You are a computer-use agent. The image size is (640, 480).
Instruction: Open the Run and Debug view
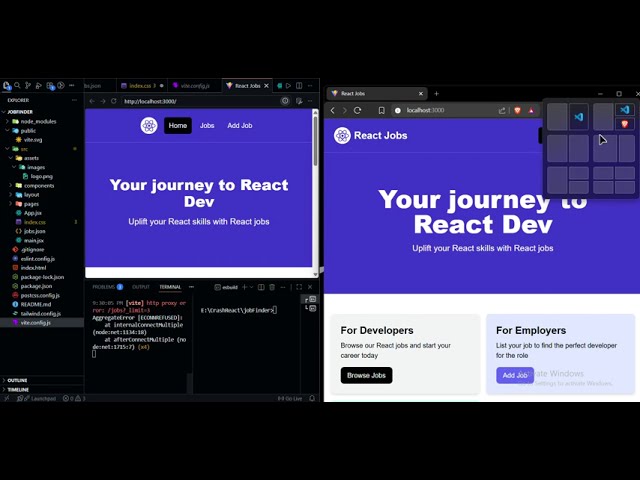coord(39,85)
